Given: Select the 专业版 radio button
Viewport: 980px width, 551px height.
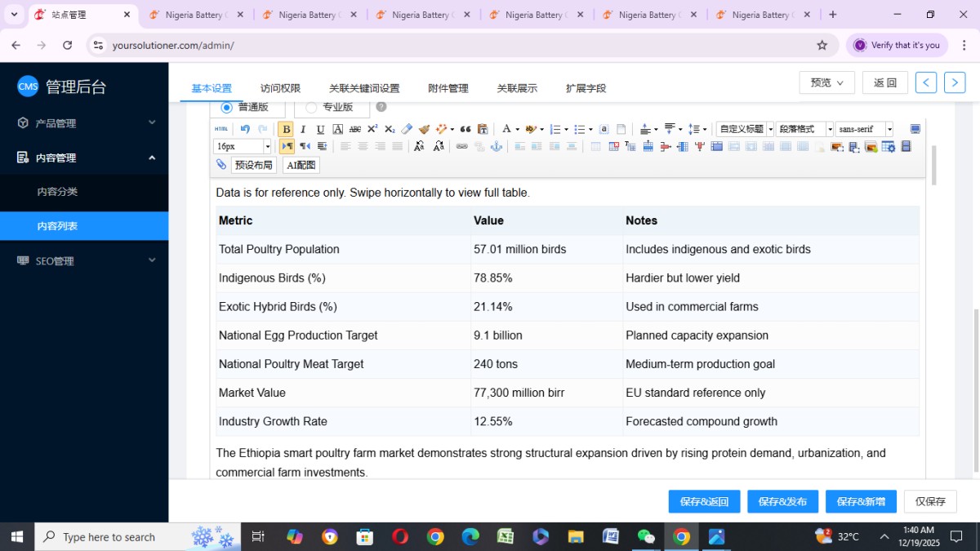Looking at the screenshot, I should [311, 107].
